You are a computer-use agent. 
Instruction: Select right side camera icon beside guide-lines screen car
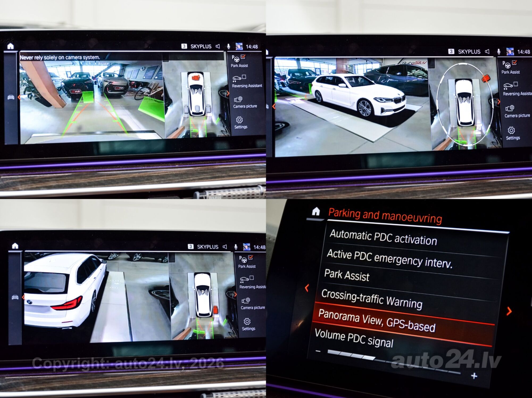[x=209, y=108]
